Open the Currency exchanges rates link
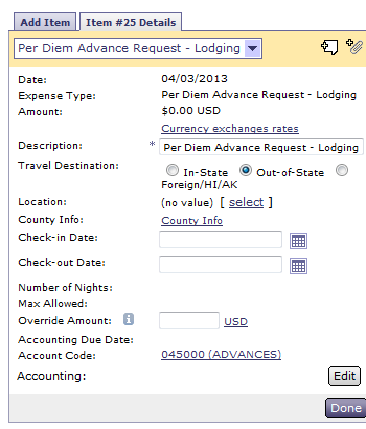366x429 pixels. coord(230,129)
